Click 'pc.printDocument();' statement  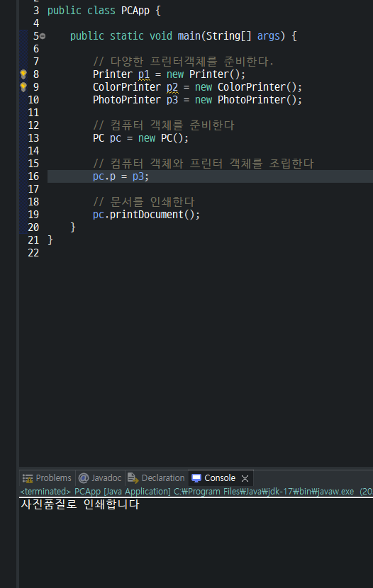click(146, 215)
